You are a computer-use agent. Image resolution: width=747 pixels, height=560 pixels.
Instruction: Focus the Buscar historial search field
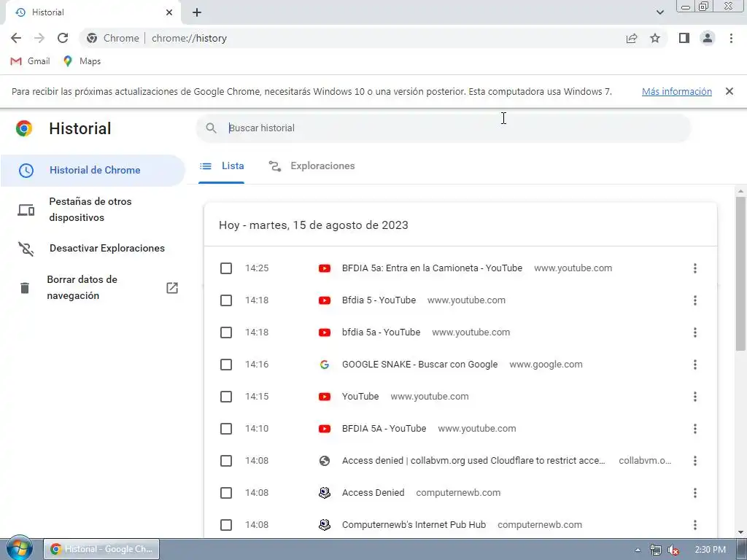[x=443, y=128]
